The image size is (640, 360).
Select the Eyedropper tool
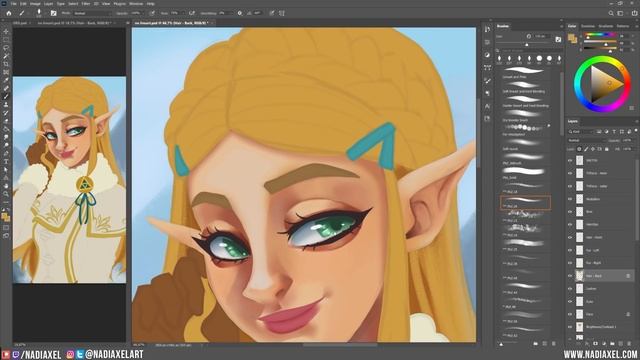click(6, 80)
